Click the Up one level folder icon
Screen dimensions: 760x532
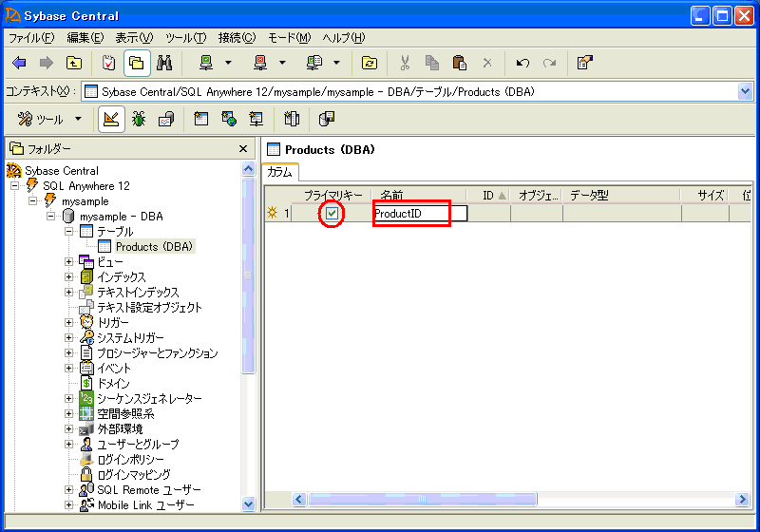74,64
